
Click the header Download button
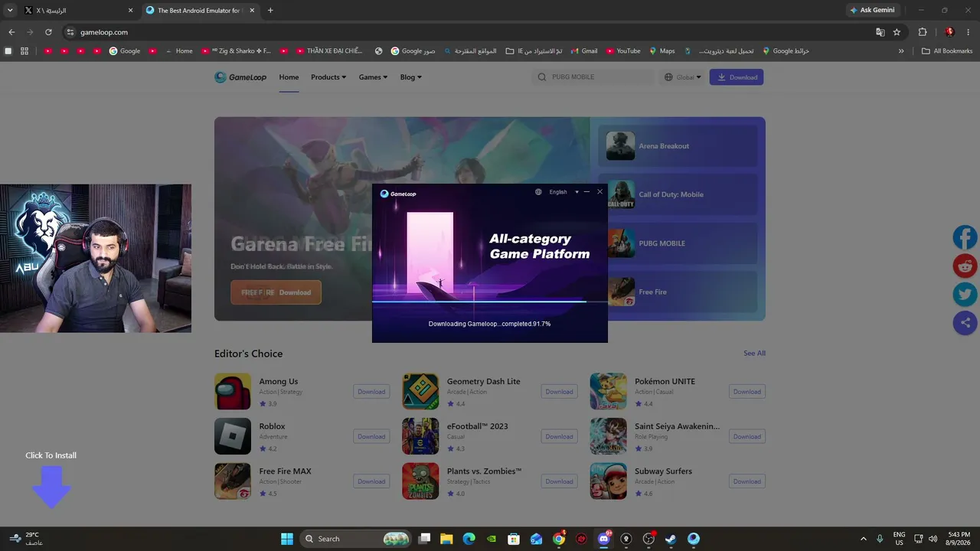pos(737,77)
